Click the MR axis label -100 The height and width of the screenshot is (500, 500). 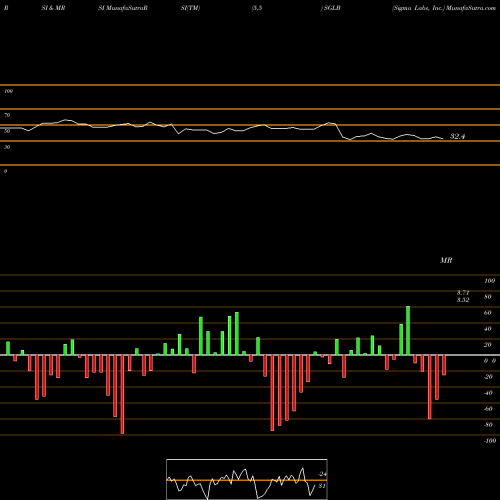490,441
